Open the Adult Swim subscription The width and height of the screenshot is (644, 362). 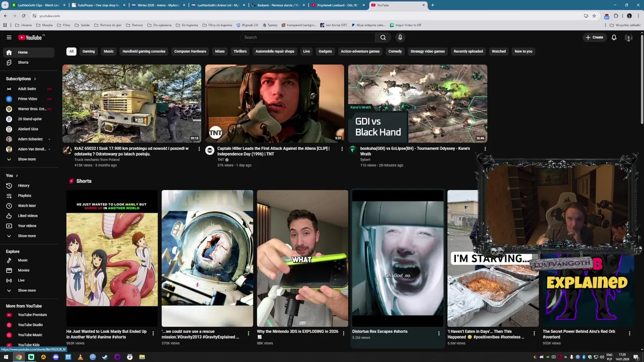[x=29, y=89]
